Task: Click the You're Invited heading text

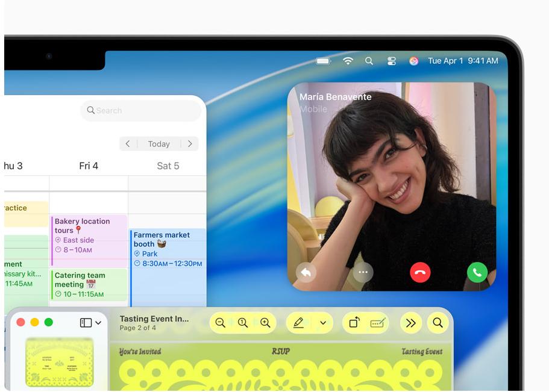Action: click(x=140, y=352)
